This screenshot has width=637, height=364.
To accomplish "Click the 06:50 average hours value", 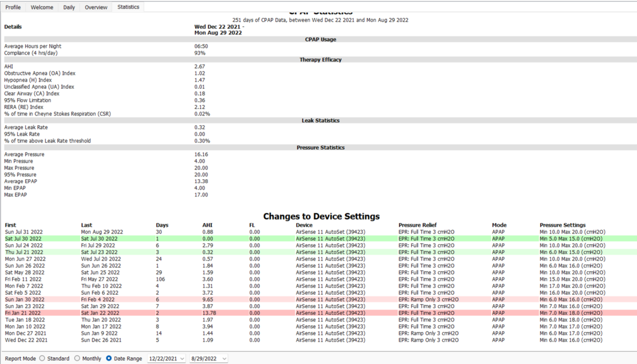I will click(201, 46).
